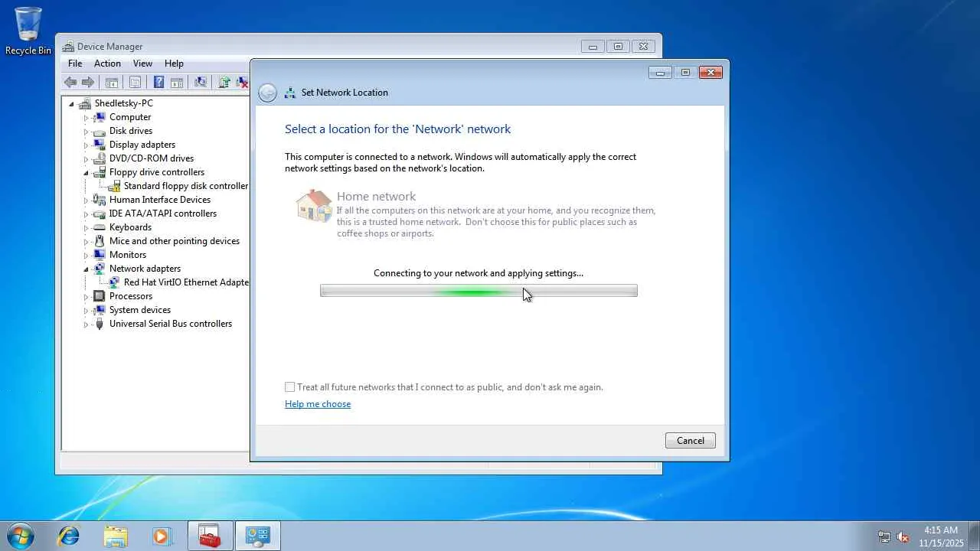Click the green network connecting progress bar
Viewport: 980px width, 551px height.
[479, 291]
